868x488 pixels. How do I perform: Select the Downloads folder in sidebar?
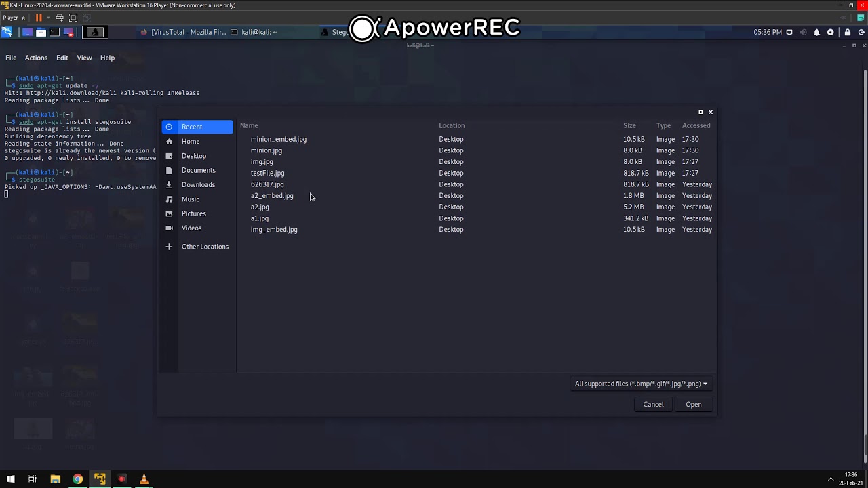pos(198,184)
